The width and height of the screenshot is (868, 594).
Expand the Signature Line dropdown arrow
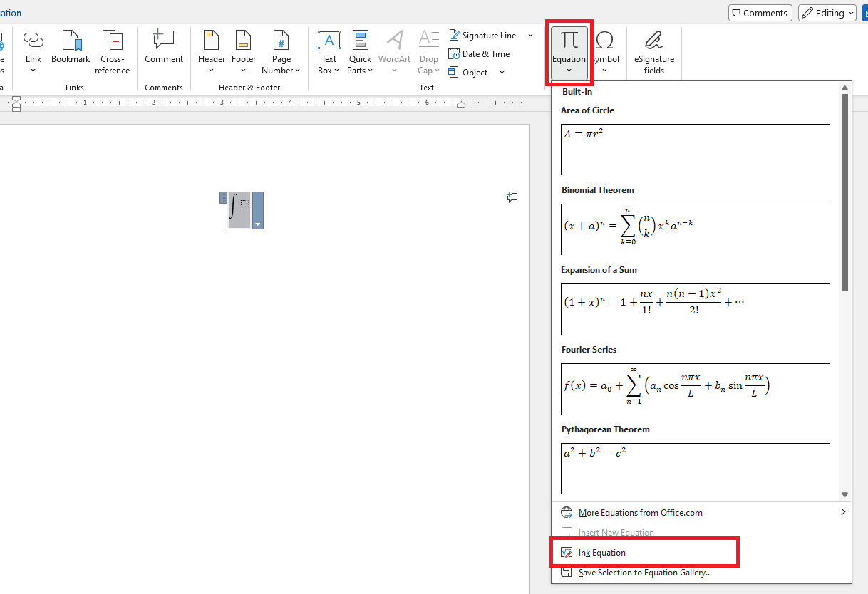click(530, 36)
